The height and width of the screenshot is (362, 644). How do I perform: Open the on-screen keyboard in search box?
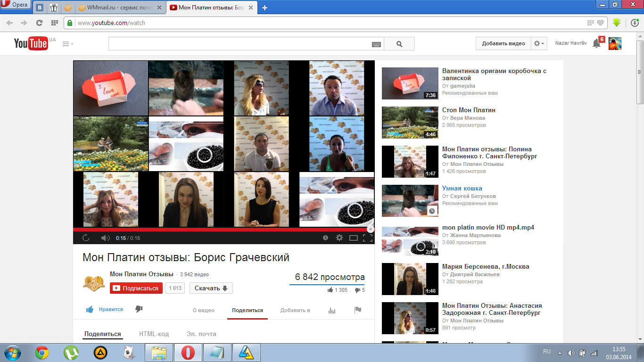tap(376, 44)
